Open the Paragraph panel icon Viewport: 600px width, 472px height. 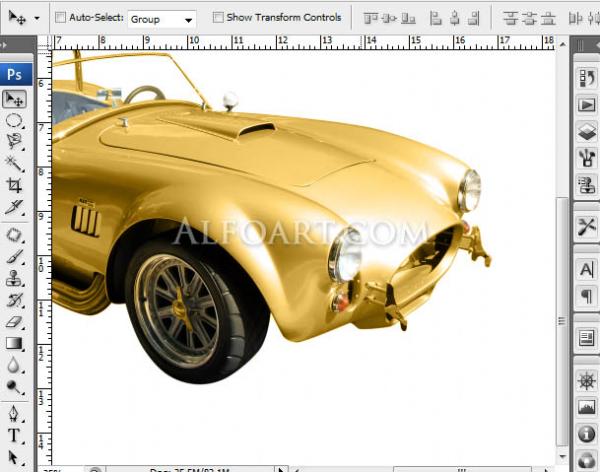pyautogui.click(x=587, y=296)
